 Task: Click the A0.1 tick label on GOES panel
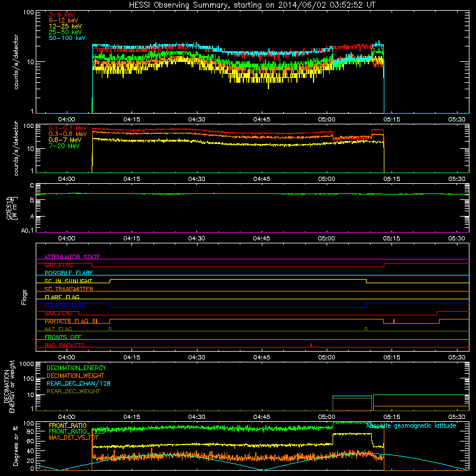(27, 231)
